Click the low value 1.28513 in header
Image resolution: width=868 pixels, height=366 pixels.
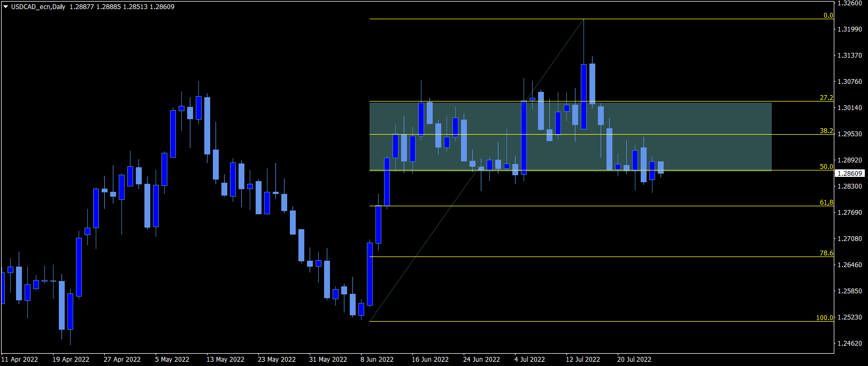135,7
